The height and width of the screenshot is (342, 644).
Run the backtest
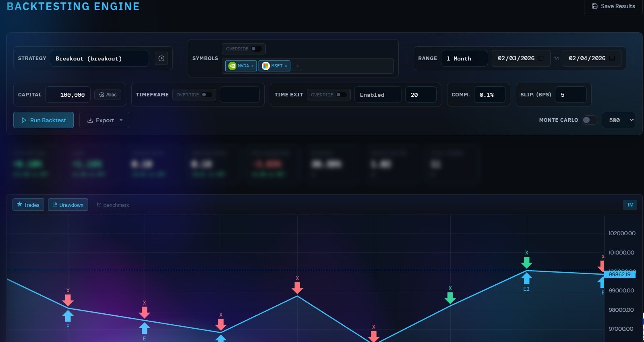(x=43, y=120)
